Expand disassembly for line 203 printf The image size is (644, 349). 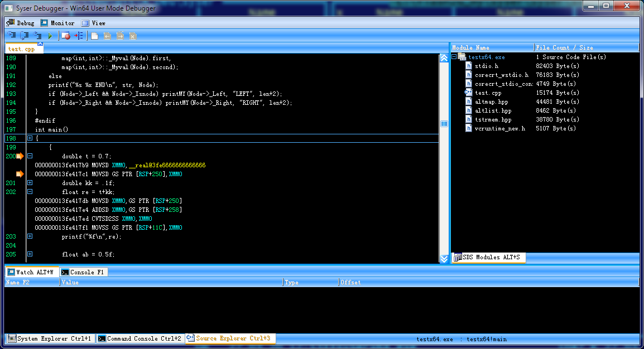point(30,236)
